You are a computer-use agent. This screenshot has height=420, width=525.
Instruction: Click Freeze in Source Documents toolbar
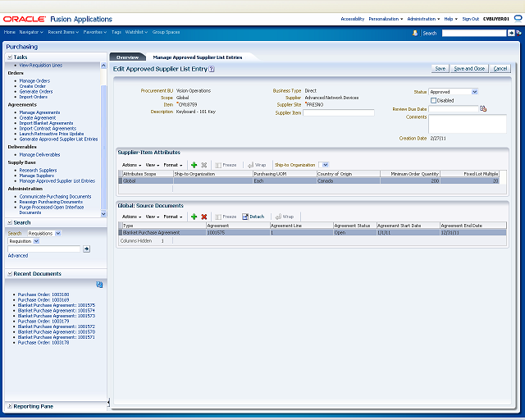(226, 217)
